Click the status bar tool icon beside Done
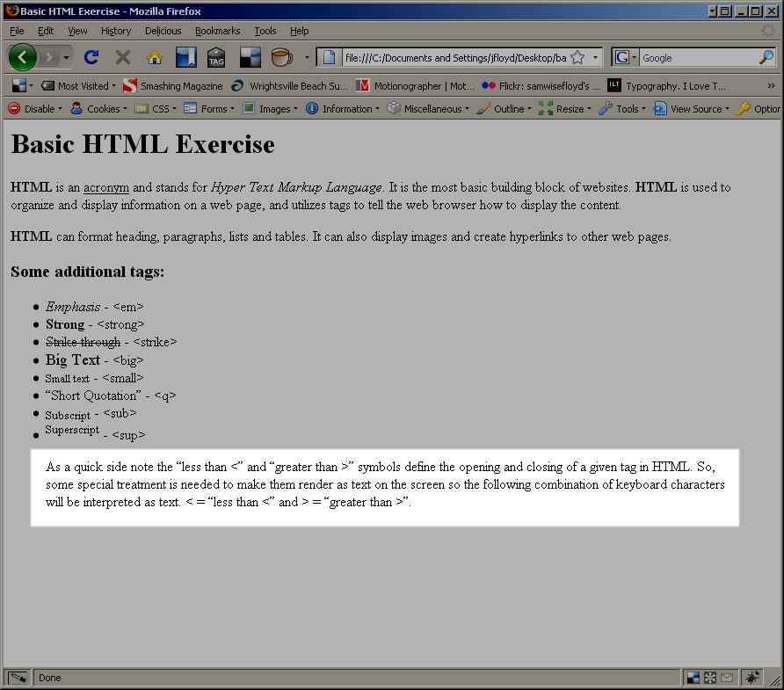Screen dimensions: 784x690 point(18,678)
